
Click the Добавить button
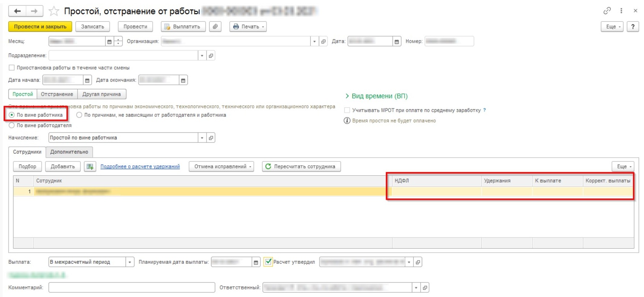(x=63, y=166)
